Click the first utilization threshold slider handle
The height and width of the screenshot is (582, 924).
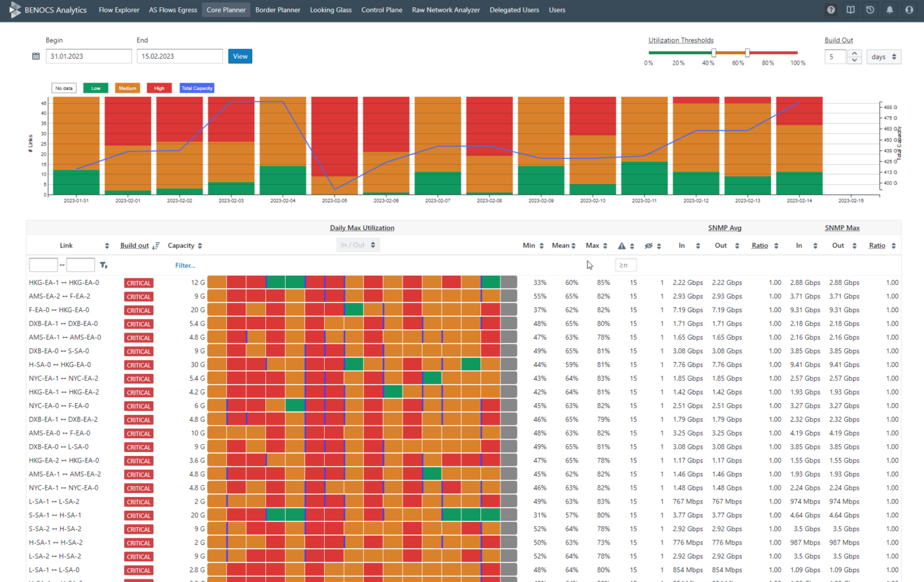[713, 53]
